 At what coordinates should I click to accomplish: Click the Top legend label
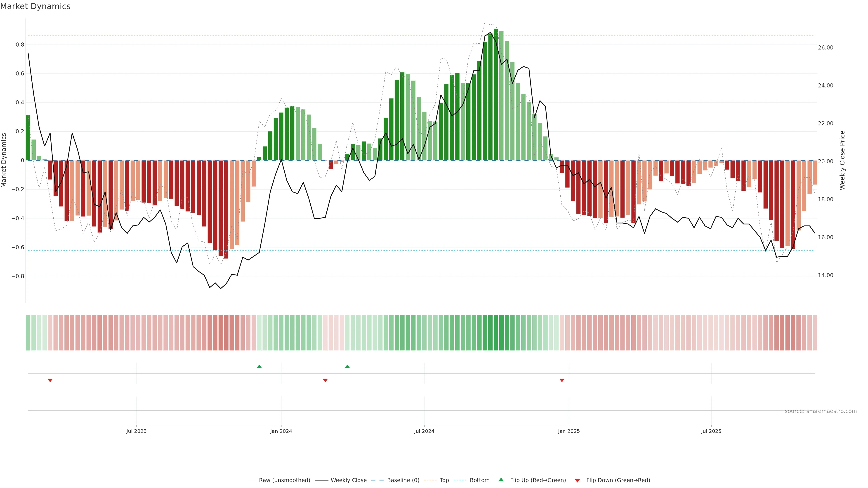[x=444, y=480]
